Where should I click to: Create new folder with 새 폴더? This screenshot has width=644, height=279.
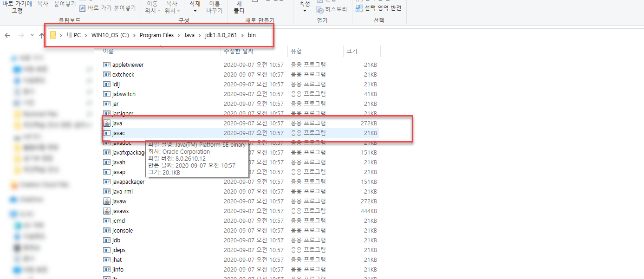click(239, 7)
